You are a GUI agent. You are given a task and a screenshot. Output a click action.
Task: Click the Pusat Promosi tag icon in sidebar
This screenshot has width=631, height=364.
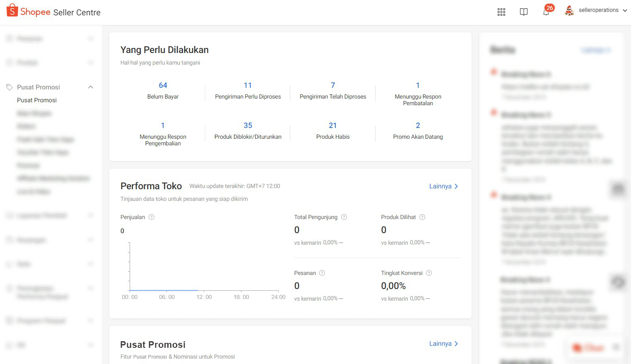coord(9,87)
